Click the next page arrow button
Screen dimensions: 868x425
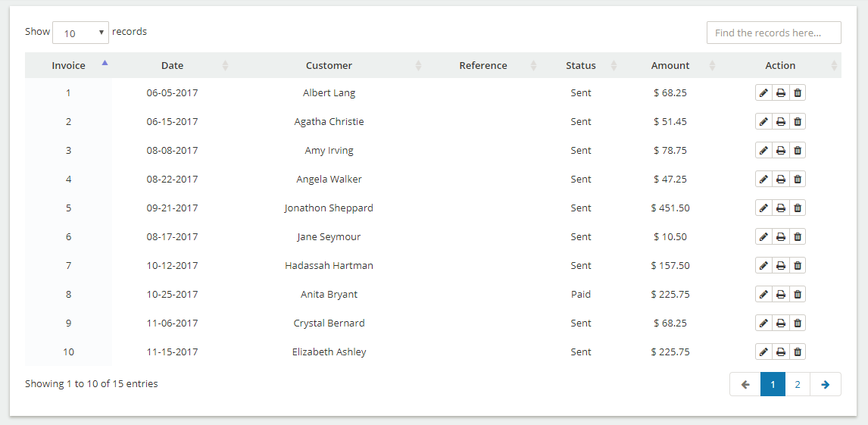click(x=826, y=384)
